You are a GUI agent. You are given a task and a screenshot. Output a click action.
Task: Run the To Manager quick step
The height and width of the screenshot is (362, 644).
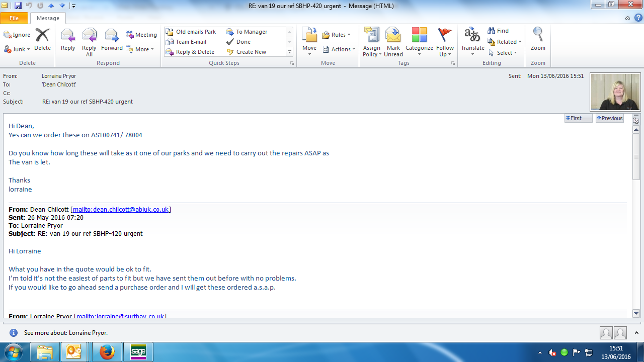247,32
